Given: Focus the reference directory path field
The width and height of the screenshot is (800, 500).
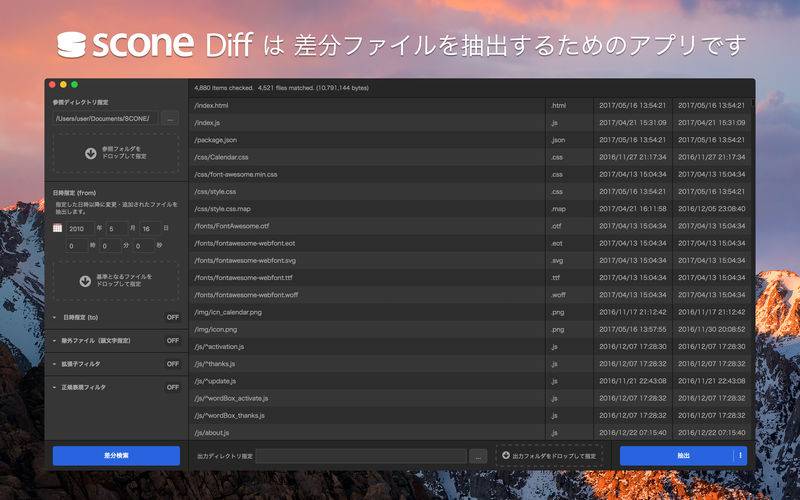Looking at the screenshot, I should (105, 118).
